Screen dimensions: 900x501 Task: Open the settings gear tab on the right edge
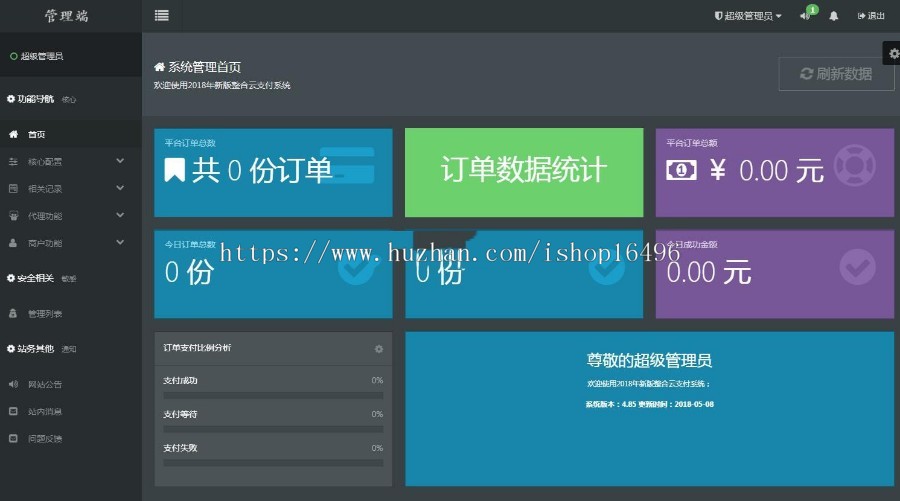pos(892,53)
